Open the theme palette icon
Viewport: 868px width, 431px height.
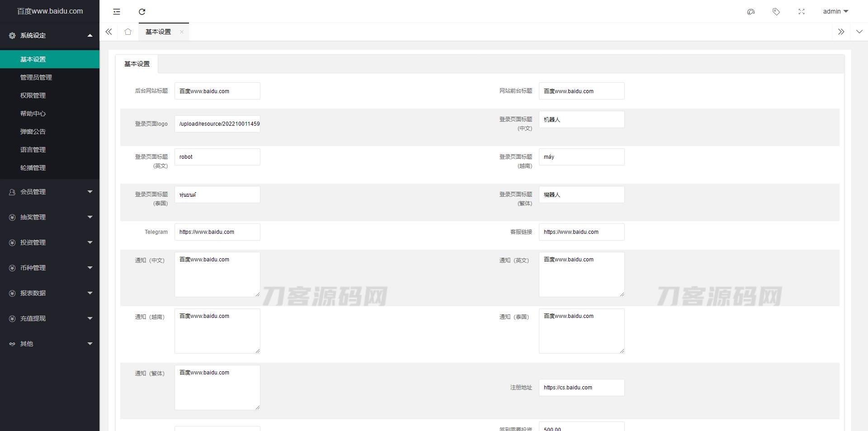(751, 12)
